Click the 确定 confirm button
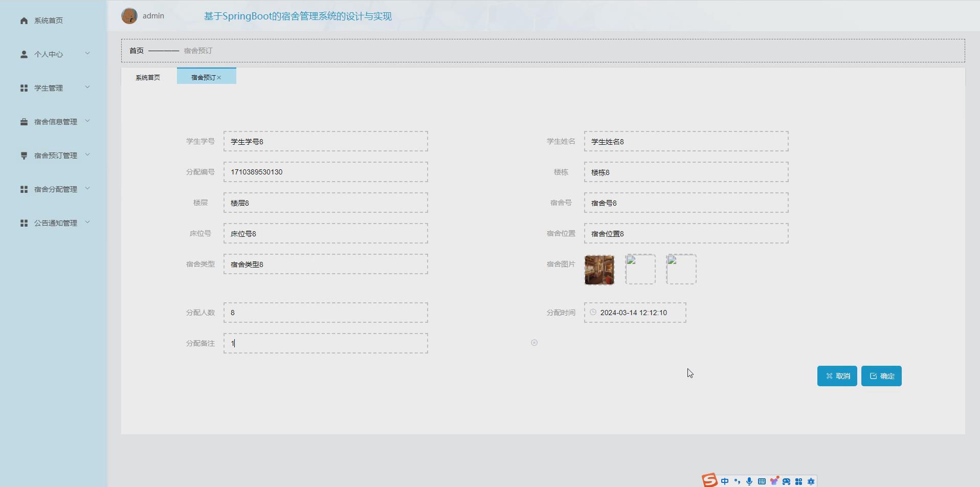 881,375
